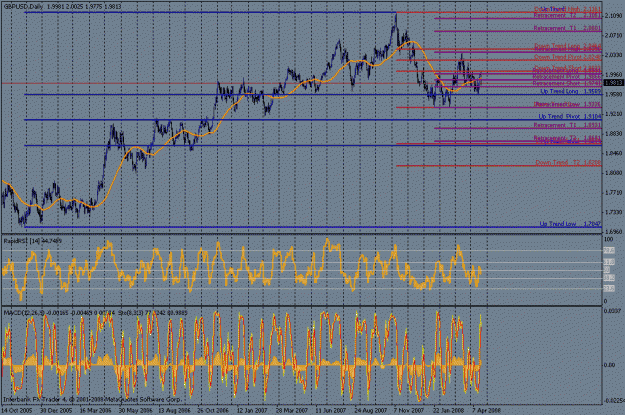The image size is (625, 415).
Task: Click the 2.1090 price scale value
Action: pos(613,16)
